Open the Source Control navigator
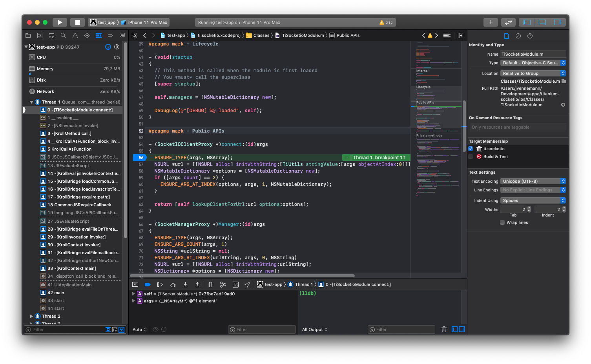The width and height of the screenshot is (591, 364). [40, 35]
